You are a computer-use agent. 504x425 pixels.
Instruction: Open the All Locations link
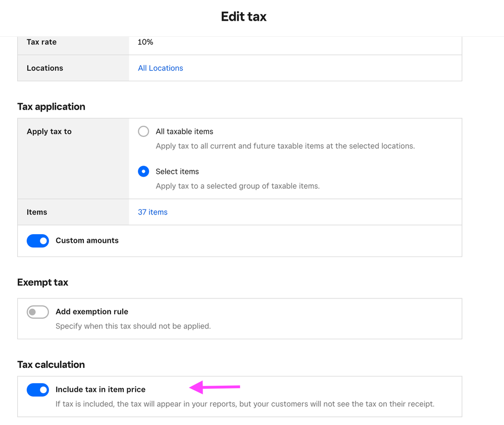tap(160, 68)
